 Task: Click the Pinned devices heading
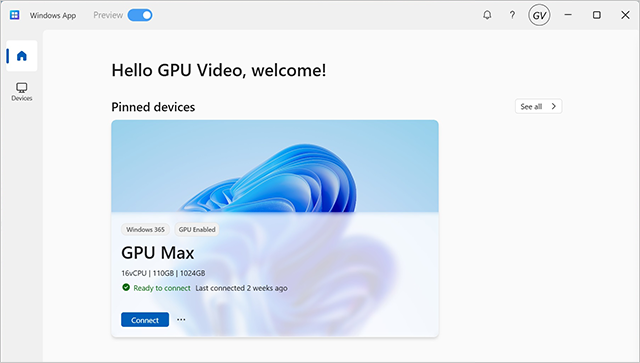153,107
